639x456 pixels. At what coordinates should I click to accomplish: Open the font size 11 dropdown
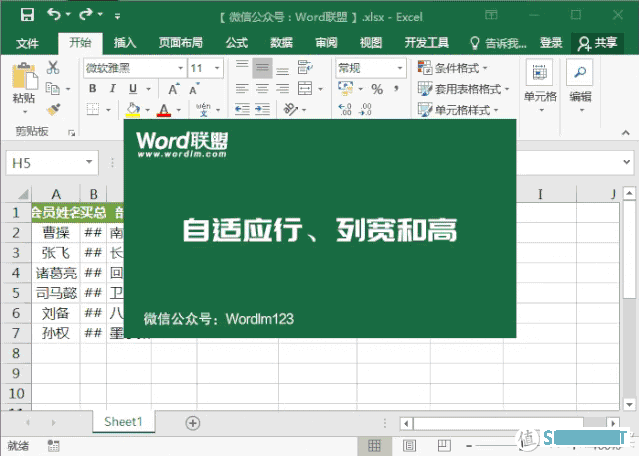[x=218, y=68]
